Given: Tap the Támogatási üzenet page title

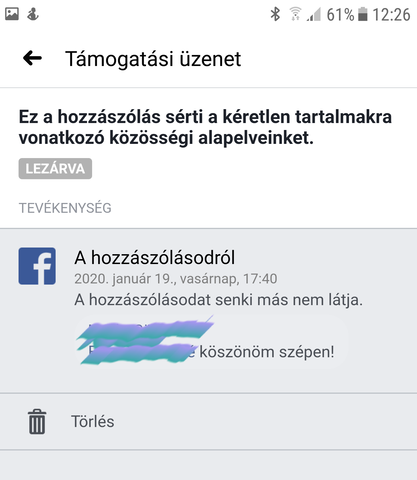Looking at the screenshot, I should point(153,59).
